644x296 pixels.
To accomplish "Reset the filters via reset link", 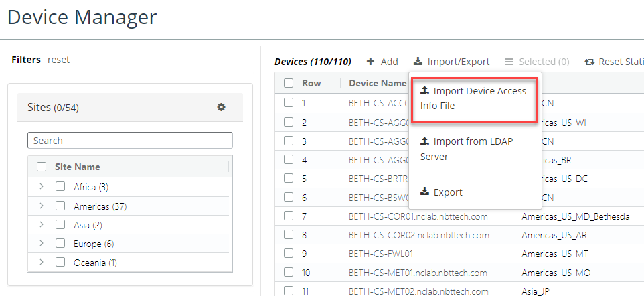I will point(58,60).
